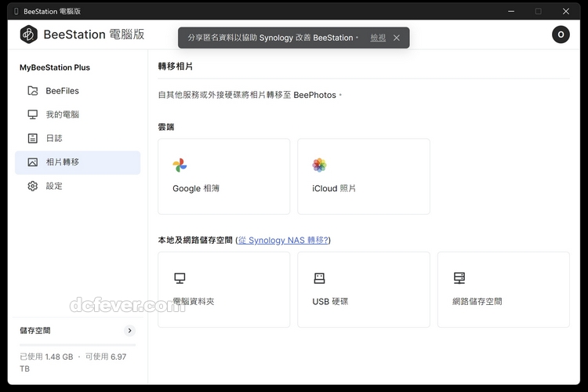Choose the Google 相簿 card
Screen dimensions: 588x392
point(224,176)
